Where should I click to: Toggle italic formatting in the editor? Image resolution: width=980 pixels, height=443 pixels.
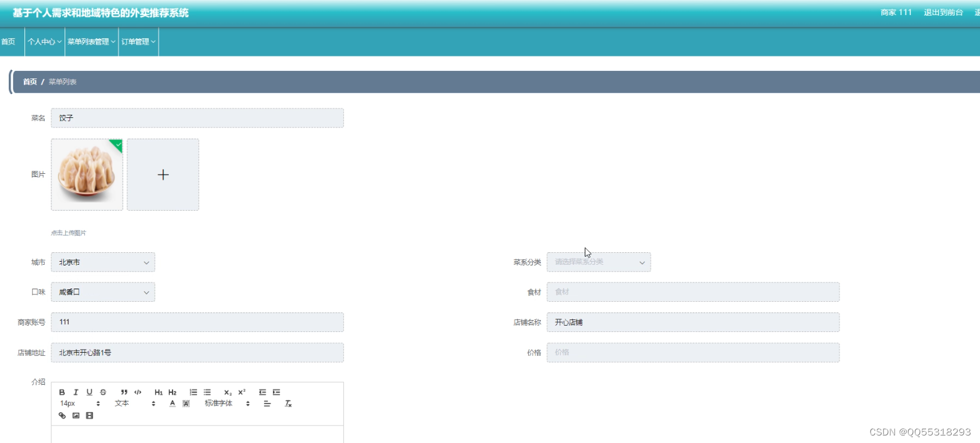pos(76,392)
